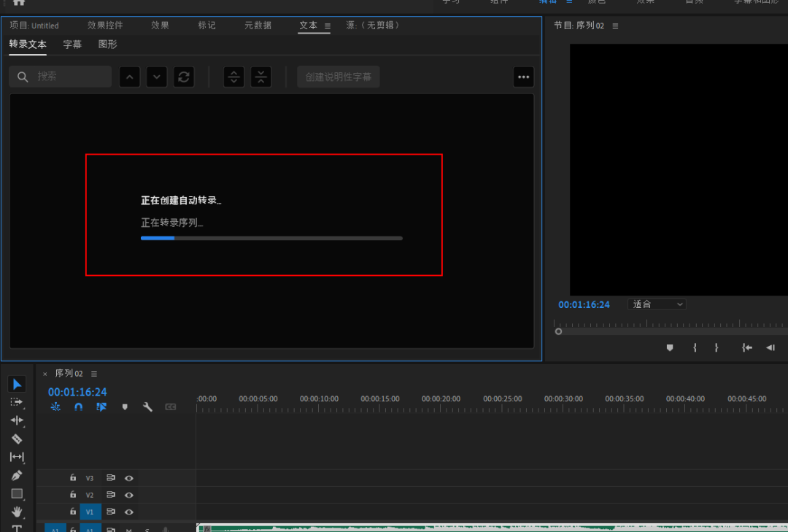This screenshot has height=532, width=788.
Task: Toggle lock on track V3
Action: click(x=73, y=478)
